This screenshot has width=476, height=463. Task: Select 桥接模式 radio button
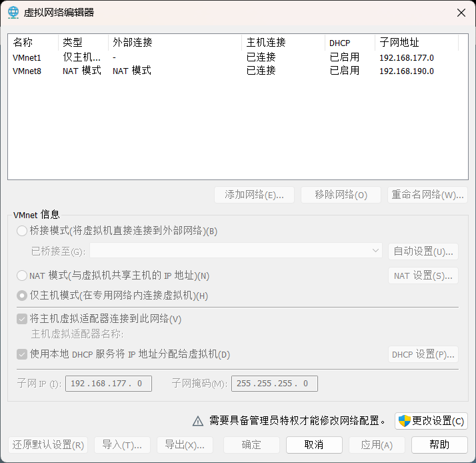point(22,231)
